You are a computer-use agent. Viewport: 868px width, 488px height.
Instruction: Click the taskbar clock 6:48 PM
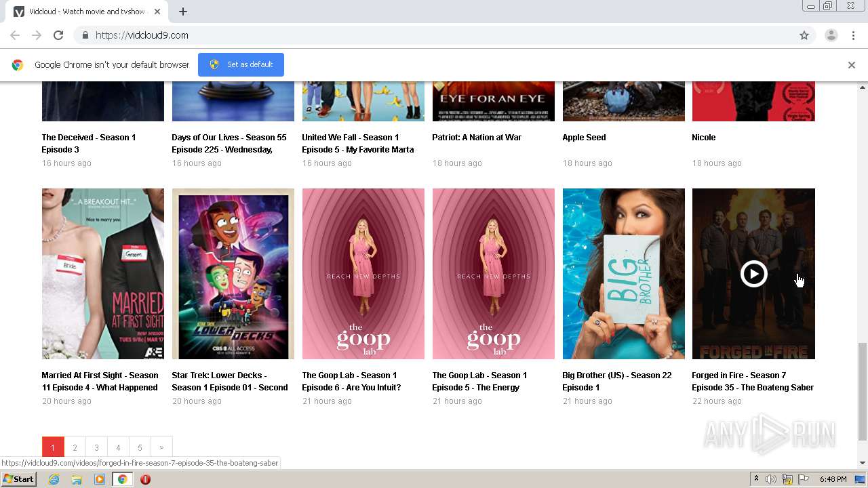click(833, 479)
